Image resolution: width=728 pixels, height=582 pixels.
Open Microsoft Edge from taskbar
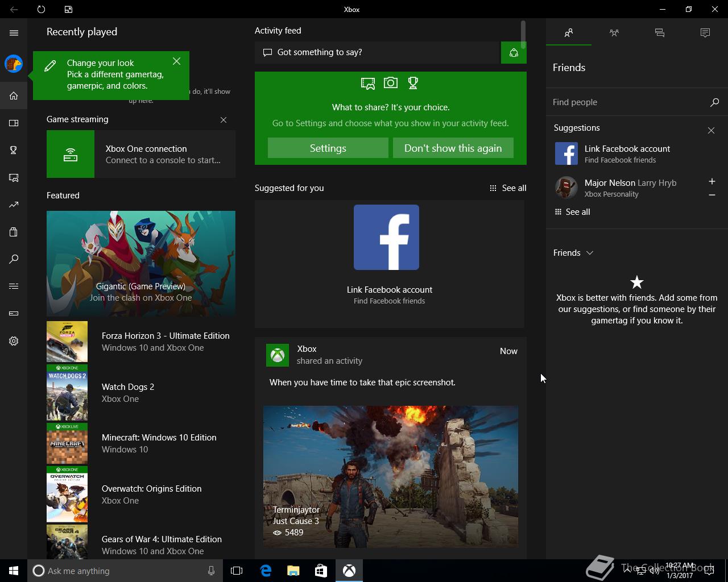(266, 571)
